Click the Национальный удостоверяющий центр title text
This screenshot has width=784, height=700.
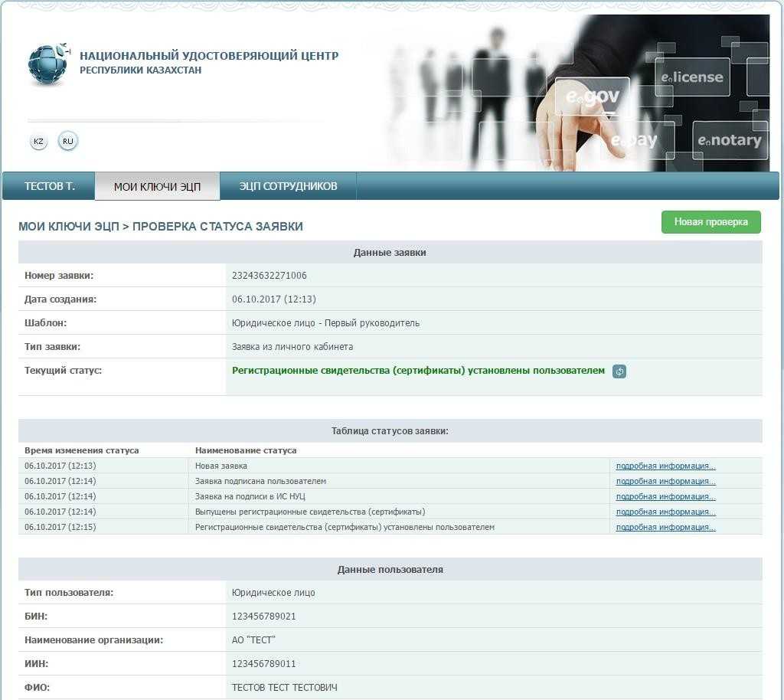point(208,56)
